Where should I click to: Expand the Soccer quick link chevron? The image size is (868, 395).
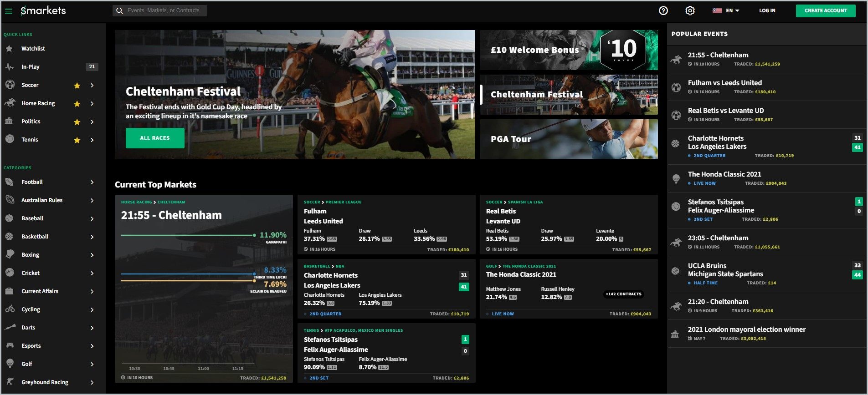[92, 85]
